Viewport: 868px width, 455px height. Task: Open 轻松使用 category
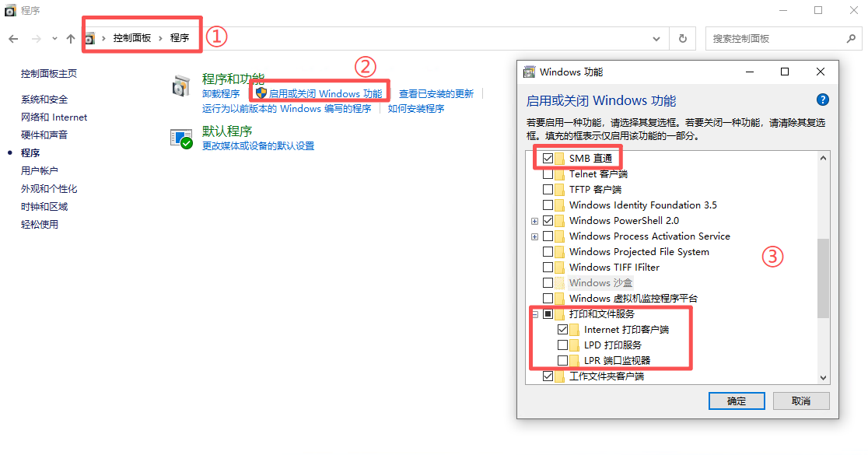pyautogui.click(x=40, y=224)
